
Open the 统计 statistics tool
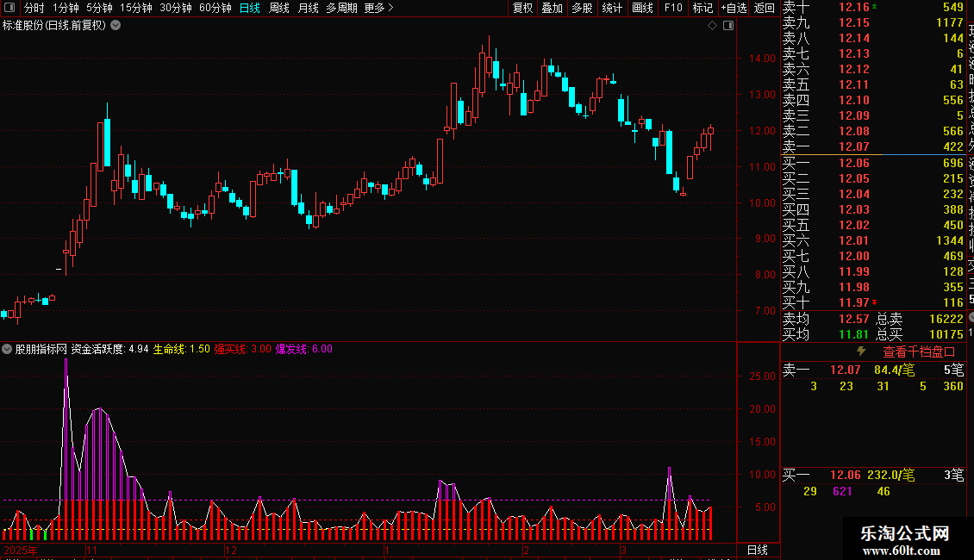[x=612, y=8]
